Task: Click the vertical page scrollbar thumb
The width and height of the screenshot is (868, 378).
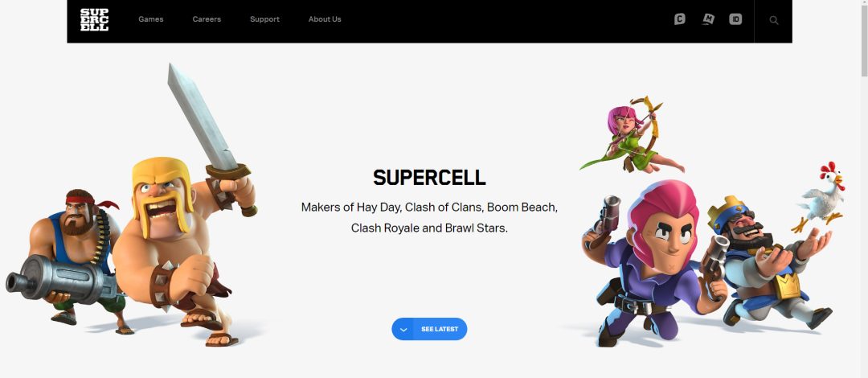Action: [x=863, y=39]
